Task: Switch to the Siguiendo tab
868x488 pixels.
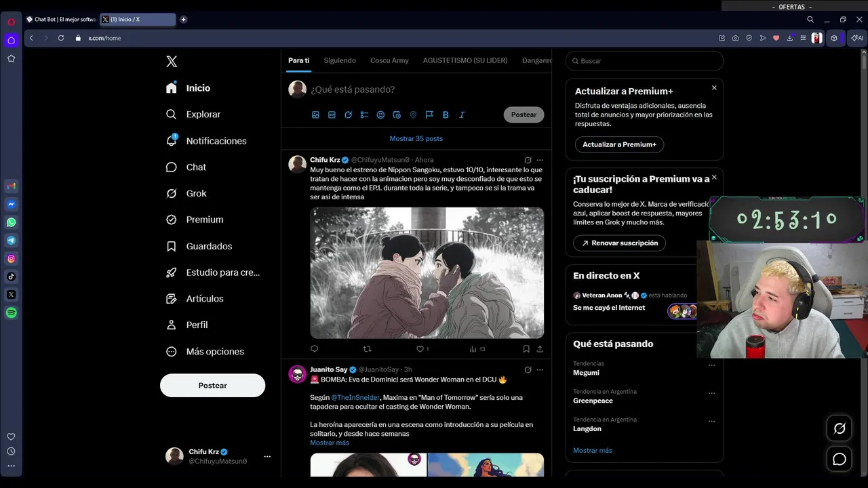Action: [x=340, y=60]
